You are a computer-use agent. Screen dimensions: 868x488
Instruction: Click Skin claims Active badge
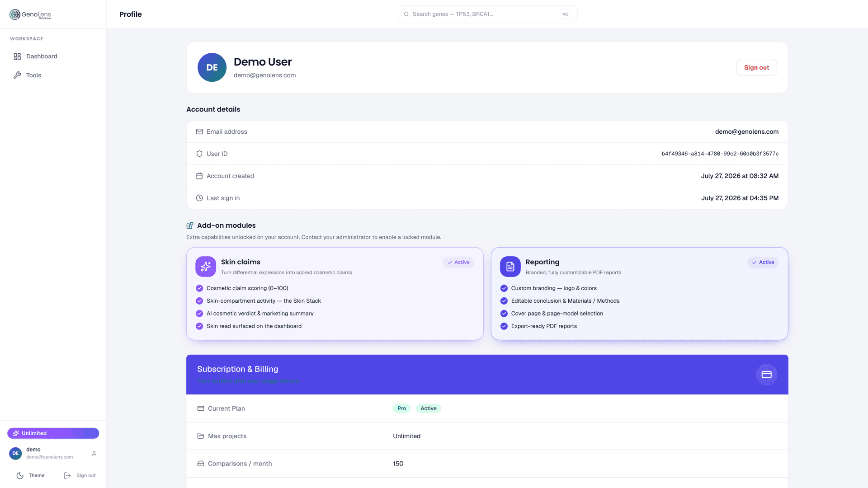458,263
